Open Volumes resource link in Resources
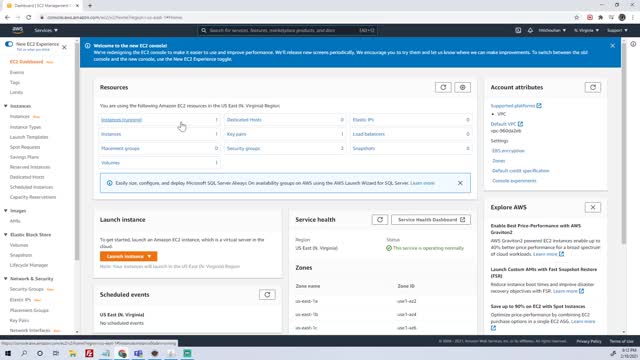 click(110, 163)
